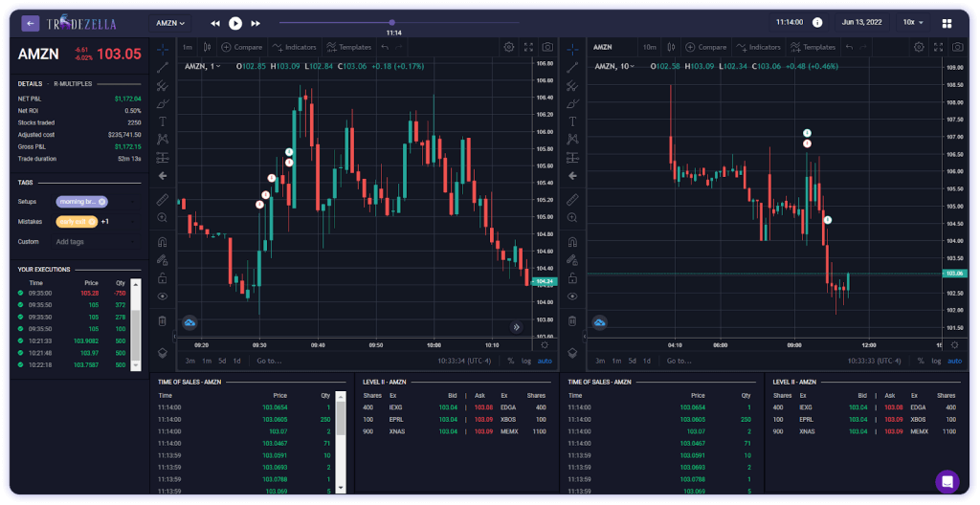Delete drawings with left chart trash icon

pos(163,320)
